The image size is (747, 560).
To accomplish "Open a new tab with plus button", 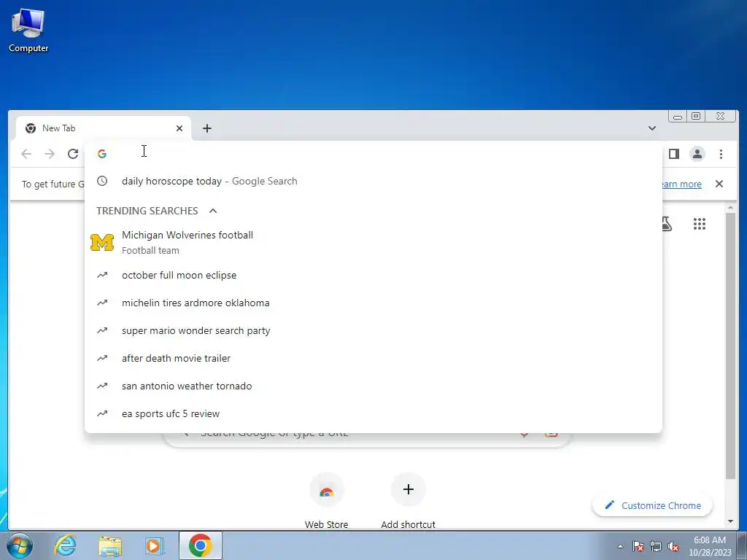I will point(206,128).
